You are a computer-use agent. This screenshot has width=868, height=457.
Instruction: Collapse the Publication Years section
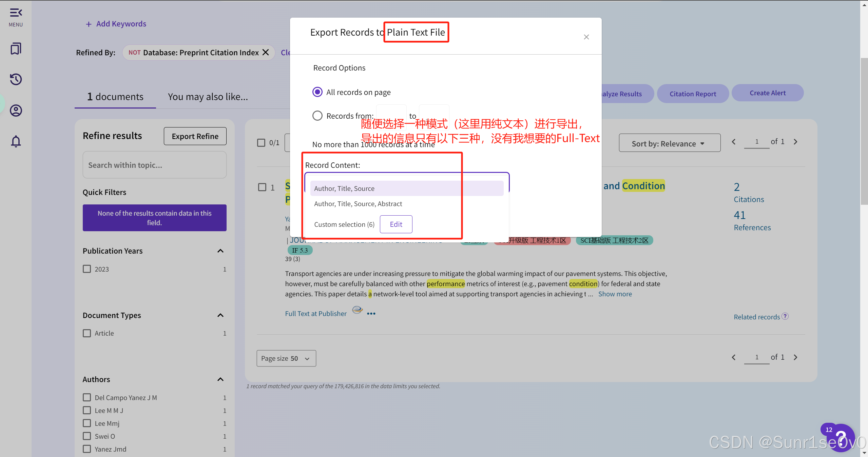coord(220,251)
